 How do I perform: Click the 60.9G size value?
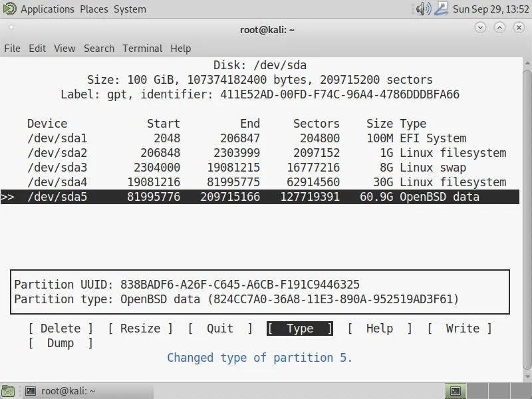click(x=376, y=197)
